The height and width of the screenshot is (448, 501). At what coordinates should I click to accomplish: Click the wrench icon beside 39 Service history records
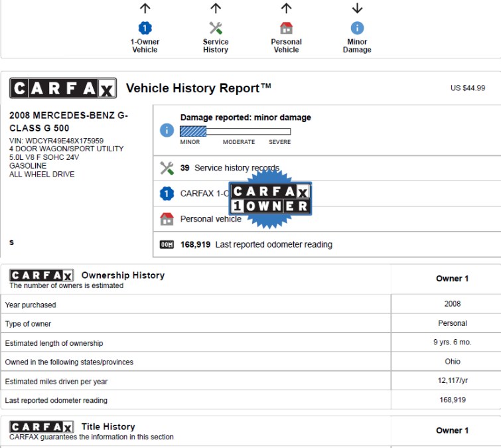click(x=167, y=168)
